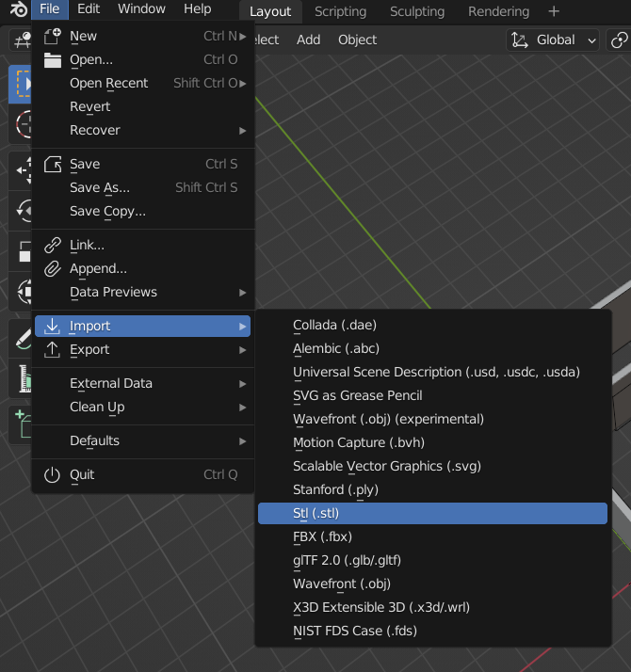This screenshot has height=672, width=631.
Task: Open the File menu
Action: 50,9
